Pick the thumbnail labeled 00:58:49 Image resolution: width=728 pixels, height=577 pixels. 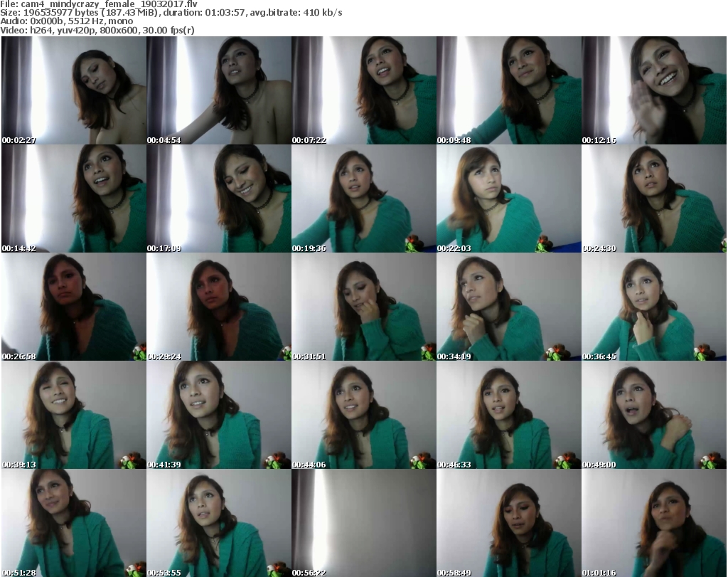(509, 523)
